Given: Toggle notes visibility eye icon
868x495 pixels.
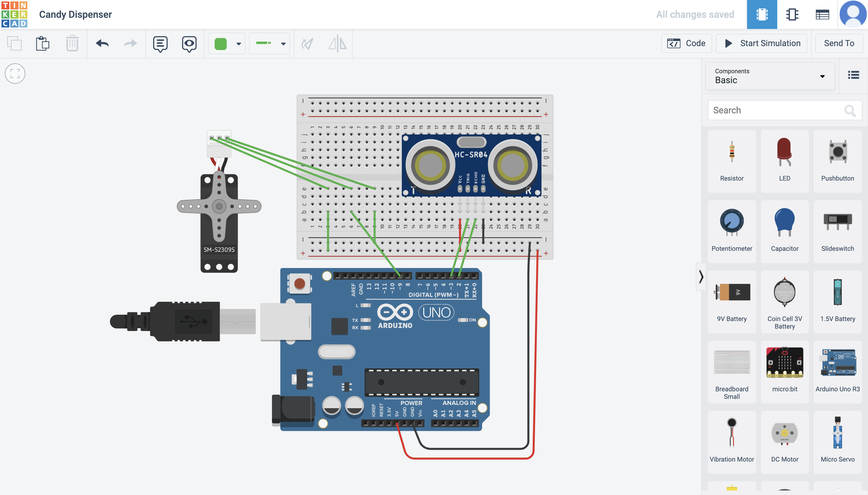Looking at the screenshot, I should point(189,43).
